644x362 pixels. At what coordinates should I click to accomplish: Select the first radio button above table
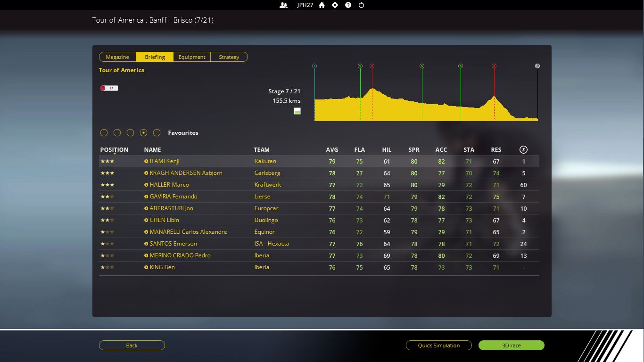(104, 133)
